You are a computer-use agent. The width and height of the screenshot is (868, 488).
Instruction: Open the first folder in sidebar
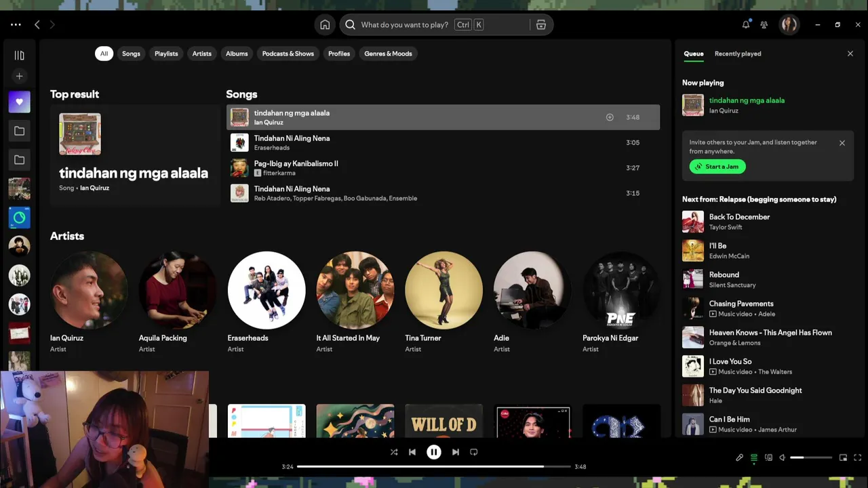(19, 131)
